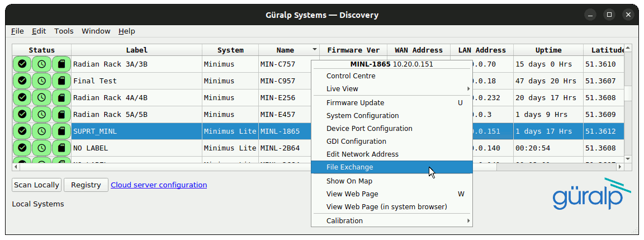Viewport: 644px width, 240px height.
Task: Click File Exchange in context menu
Action: pos(392,167)
